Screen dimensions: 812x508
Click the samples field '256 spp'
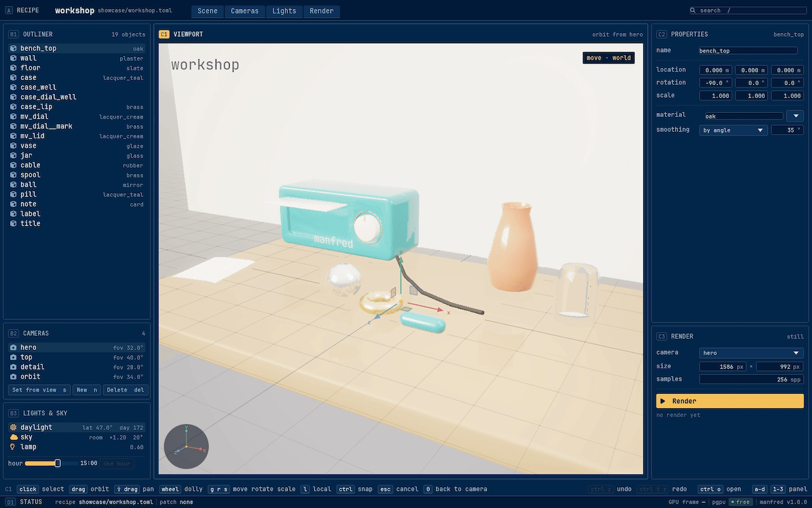click(752, 380)
